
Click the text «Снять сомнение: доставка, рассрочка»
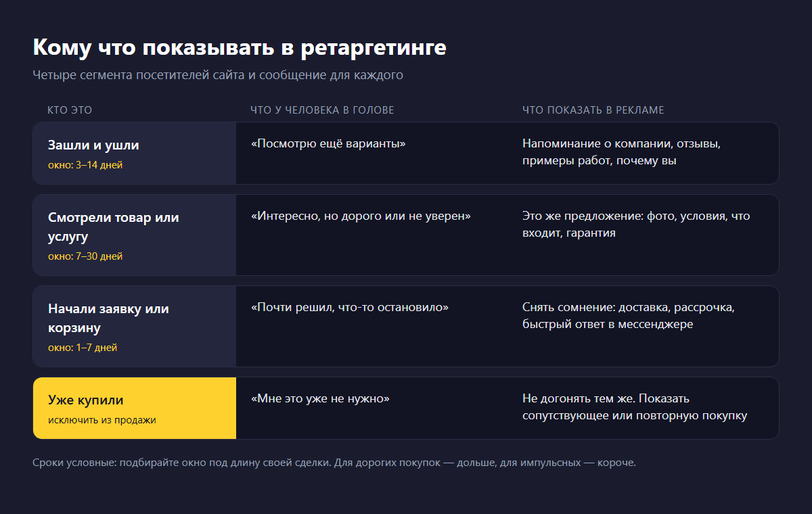pos(629,307)
